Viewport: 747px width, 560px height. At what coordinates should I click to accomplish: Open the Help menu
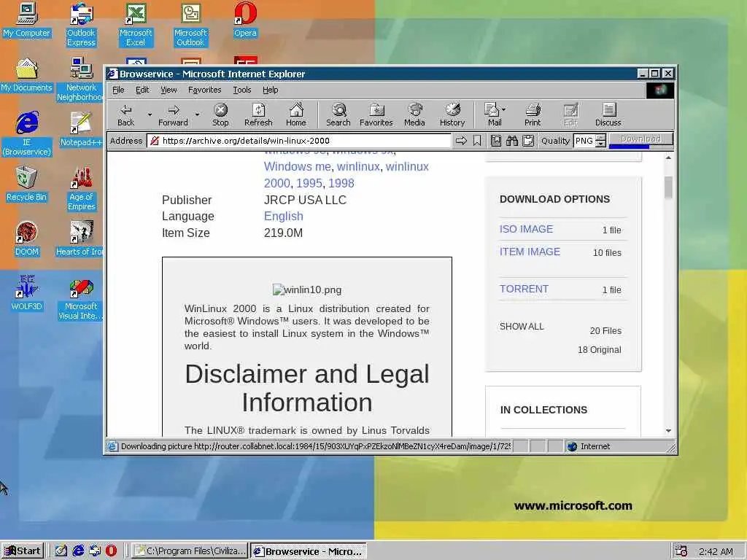coord(270,90)
